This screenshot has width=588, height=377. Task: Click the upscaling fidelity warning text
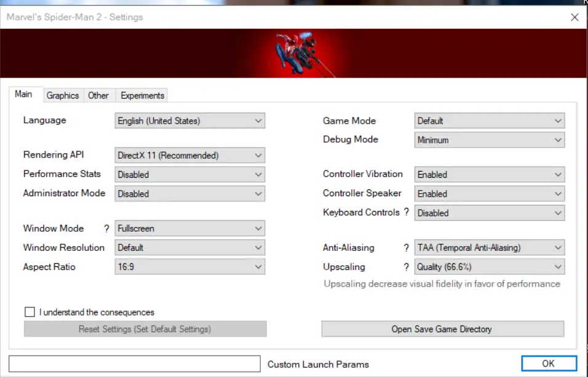[x=442, y=284]
